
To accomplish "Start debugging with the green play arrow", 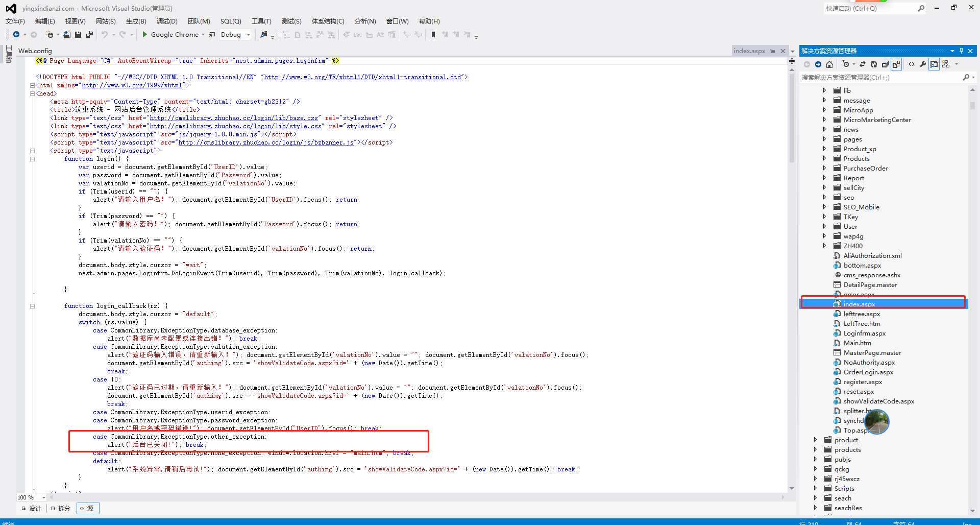I will (145, 34).
